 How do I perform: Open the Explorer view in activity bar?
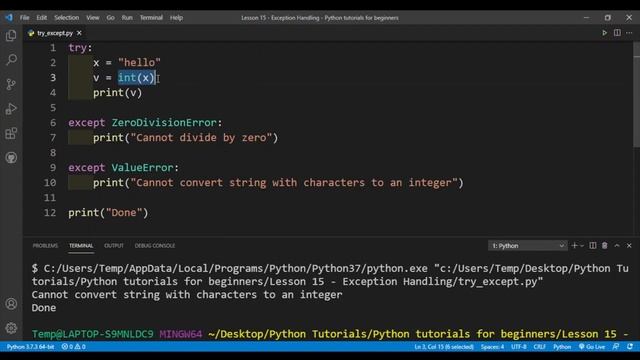point(11,36)
